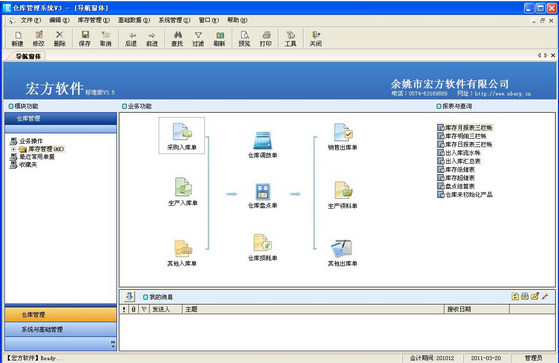
Task: Open the 库存月报表三栏帐 report
Action: tap(465, 128)
